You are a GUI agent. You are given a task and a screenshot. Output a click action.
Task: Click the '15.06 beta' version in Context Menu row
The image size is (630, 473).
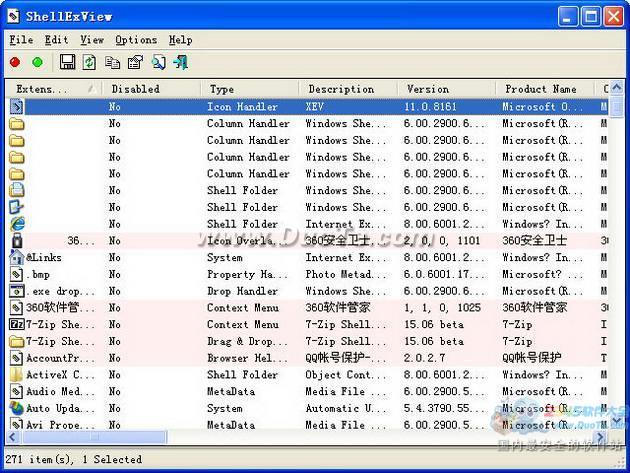coord(434,324)
